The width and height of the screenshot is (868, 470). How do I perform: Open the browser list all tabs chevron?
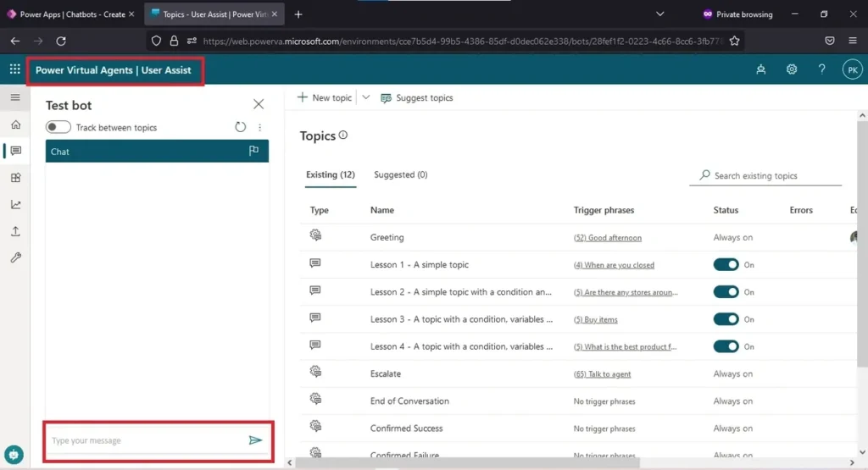[x=659, y=14]
